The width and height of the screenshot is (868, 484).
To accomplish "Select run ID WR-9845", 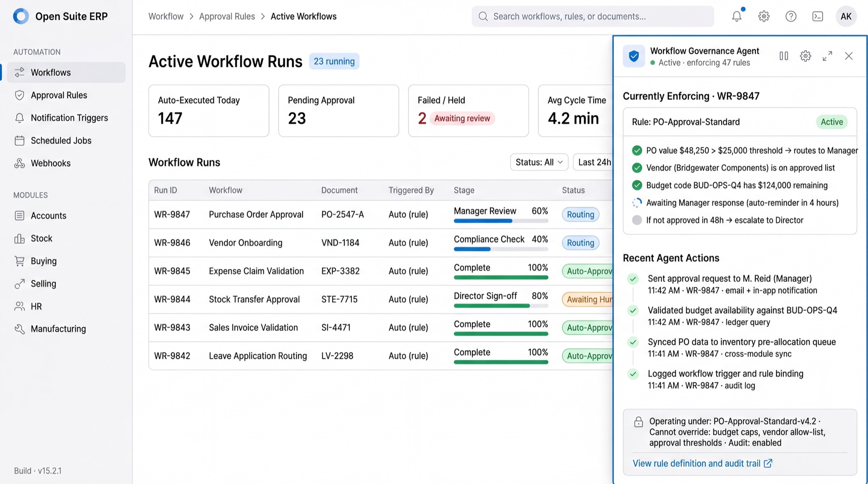I will tap(172, 271).
